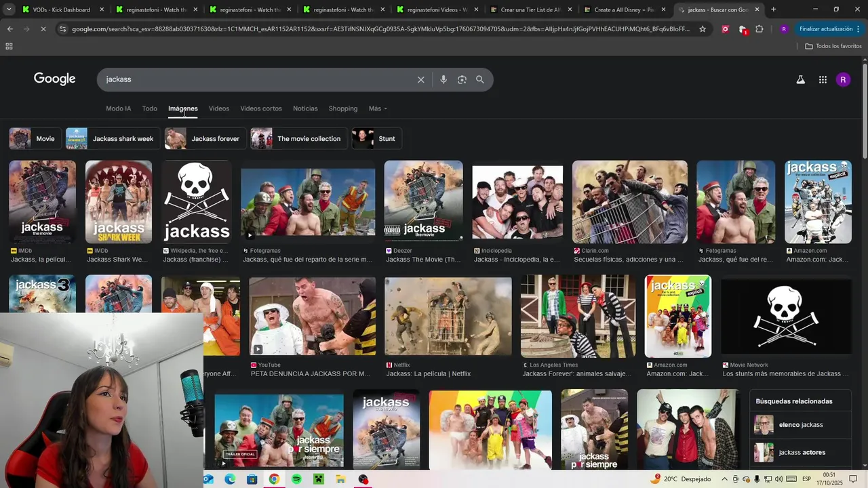Image resolution: width=868 pixels, height=488 pixels.
Task: Open the tab search dropdown arrow
Action: 9,9
